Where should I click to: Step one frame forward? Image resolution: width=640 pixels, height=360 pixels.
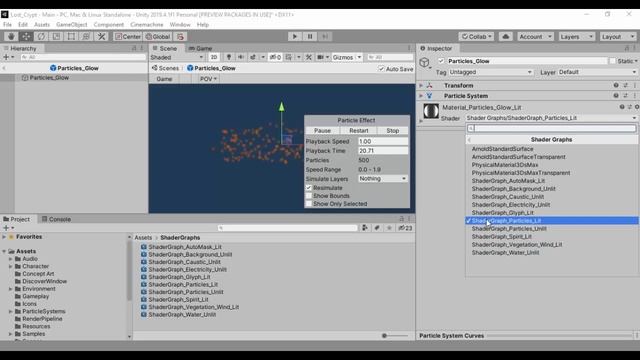(325, 36)
